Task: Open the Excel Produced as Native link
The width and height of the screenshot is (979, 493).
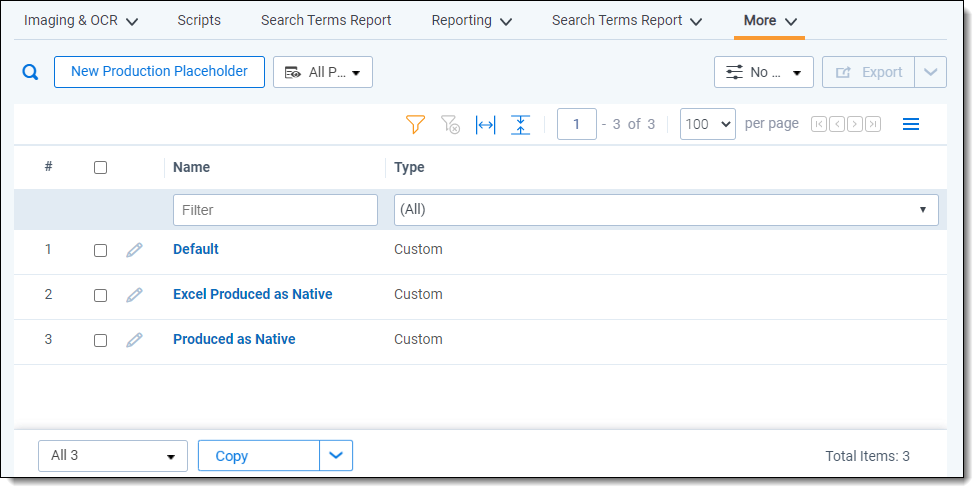Action: click(x=252, y=295)
